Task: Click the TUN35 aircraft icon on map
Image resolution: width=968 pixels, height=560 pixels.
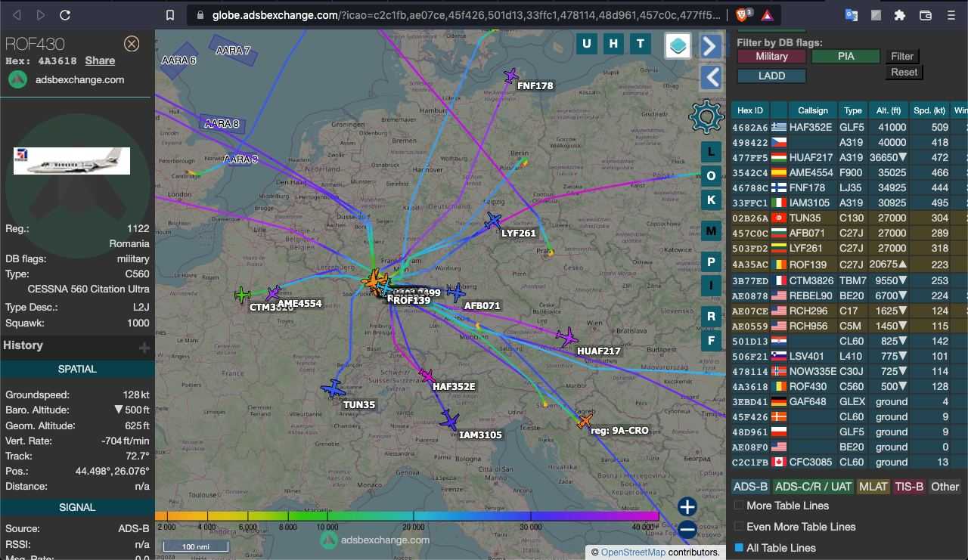Action: (x=333, y=389)
